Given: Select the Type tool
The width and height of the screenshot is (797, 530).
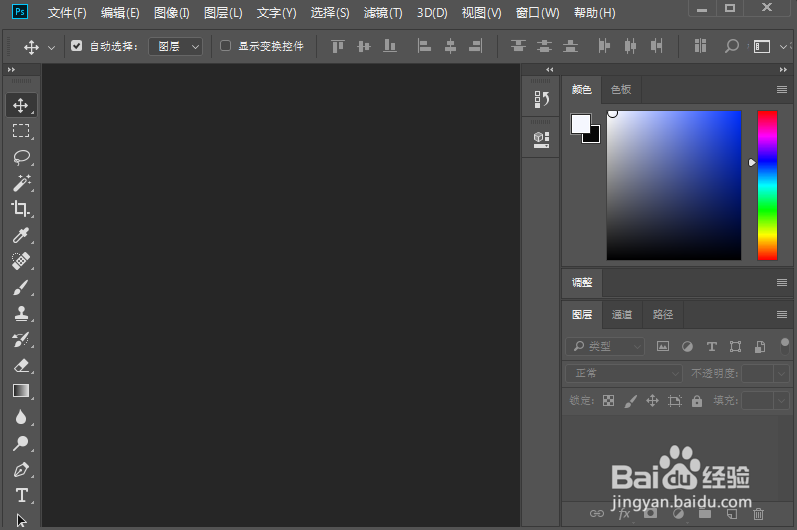Looking at the screenshot, I should [21, 495].
